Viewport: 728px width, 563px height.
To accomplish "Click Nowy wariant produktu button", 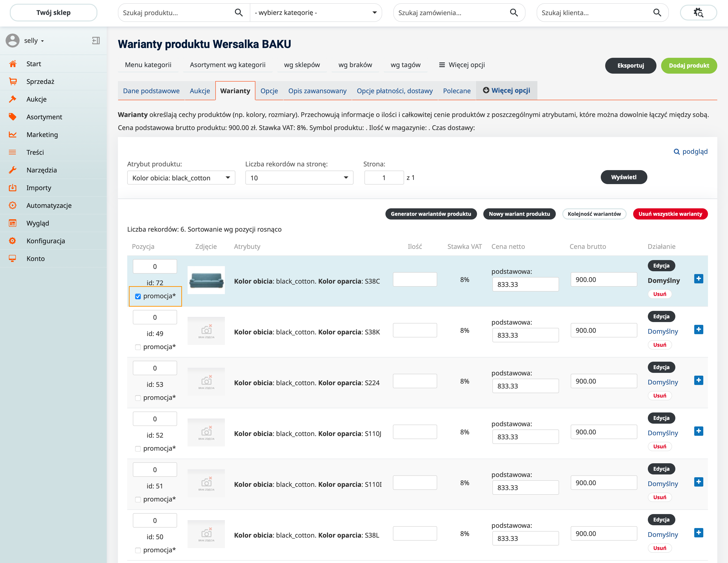I will [x=519, y=214].
